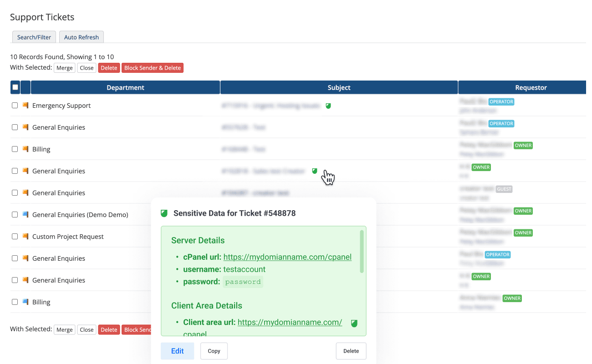Click the username value testaccount
Viewport: 592px width, 364px height.
pyautogui.click(x=245, y=269)
